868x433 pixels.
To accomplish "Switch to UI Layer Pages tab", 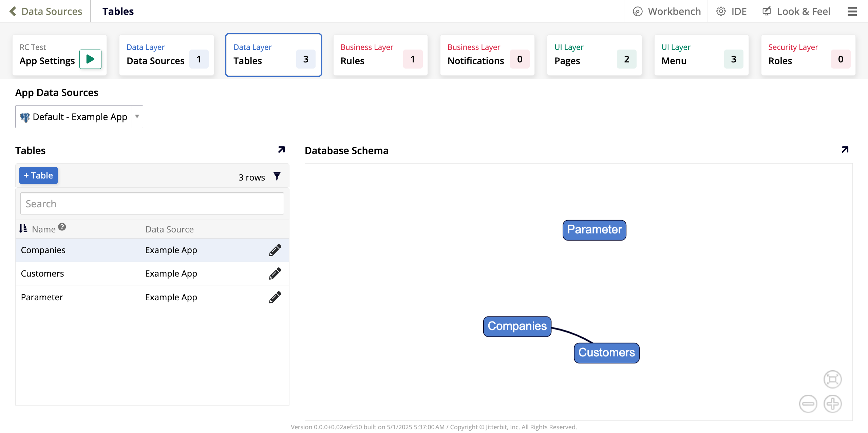I will [594, 55].
